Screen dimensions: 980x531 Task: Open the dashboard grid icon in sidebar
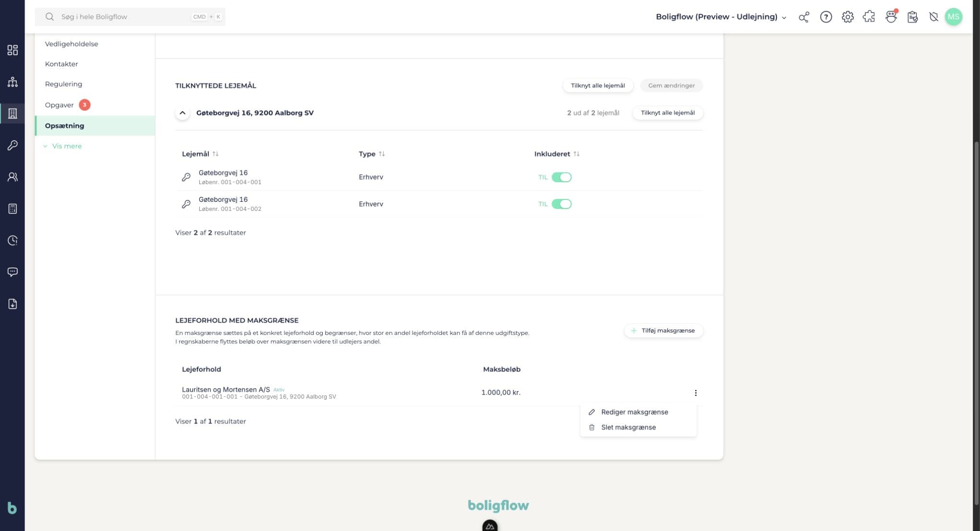[12, 50]
